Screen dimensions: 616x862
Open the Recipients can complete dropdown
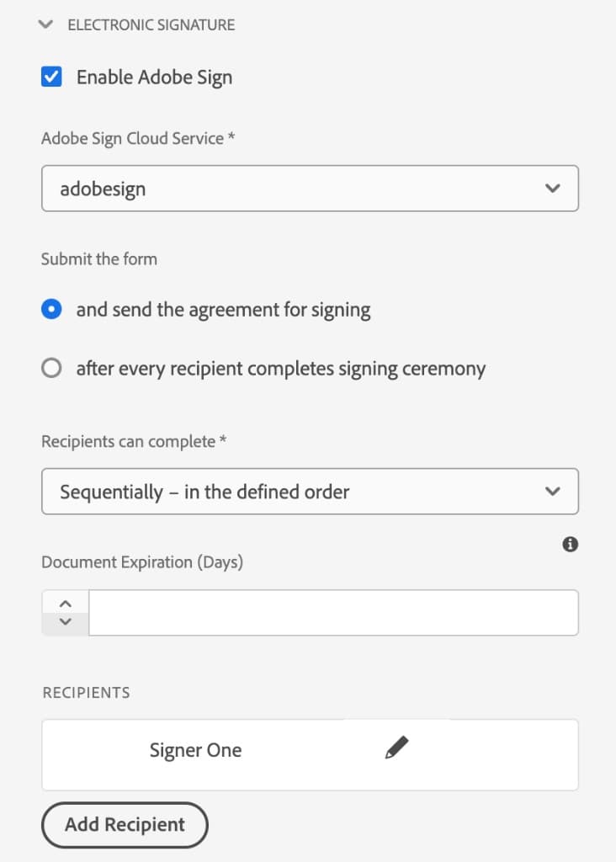310,492
